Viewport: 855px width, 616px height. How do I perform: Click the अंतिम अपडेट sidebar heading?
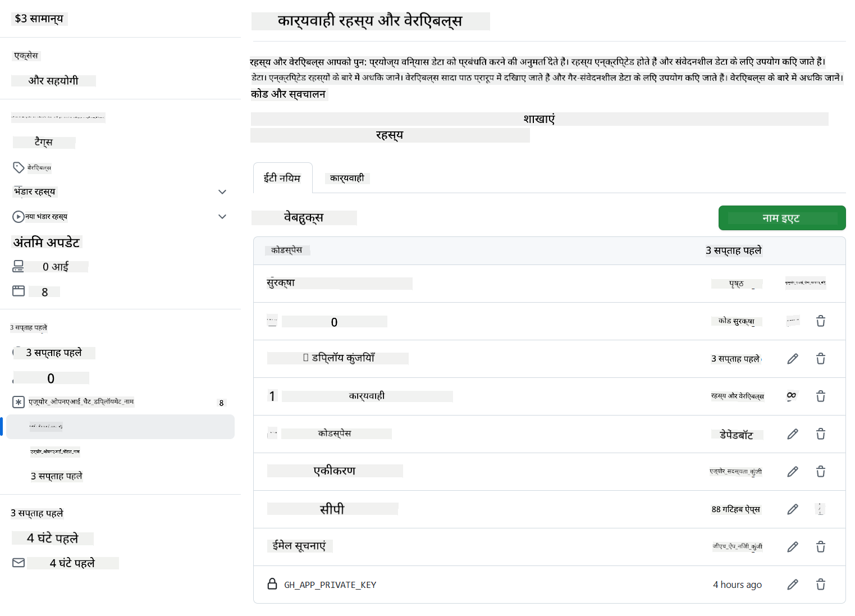pyautogui.click(x=47, y=243)
